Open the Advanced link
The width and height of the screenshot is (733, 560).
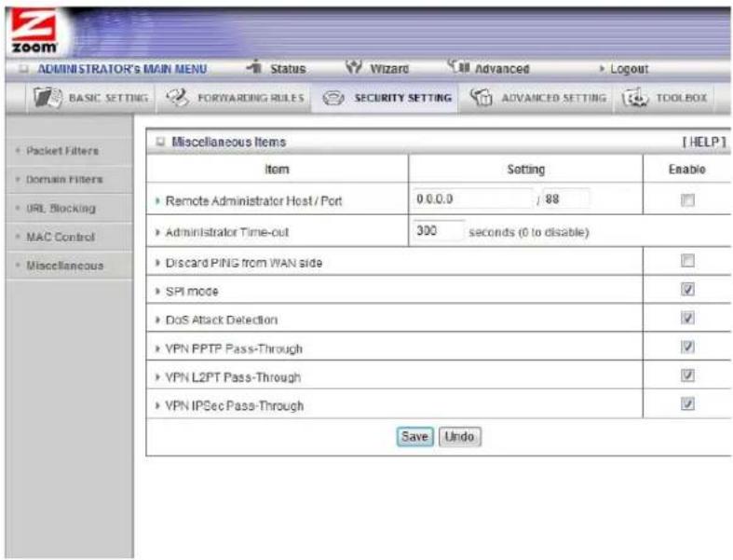502,69
